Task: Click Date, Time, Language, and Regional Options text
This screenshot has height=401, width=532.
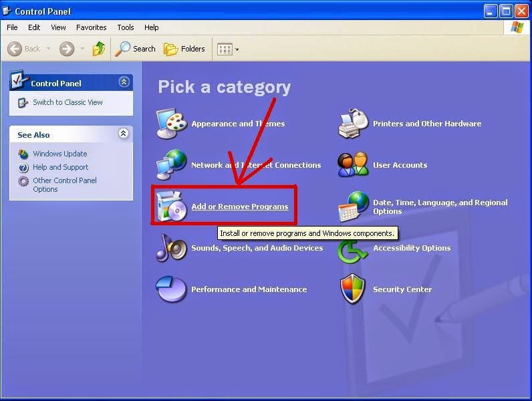Action: click(x=440, y=207)
